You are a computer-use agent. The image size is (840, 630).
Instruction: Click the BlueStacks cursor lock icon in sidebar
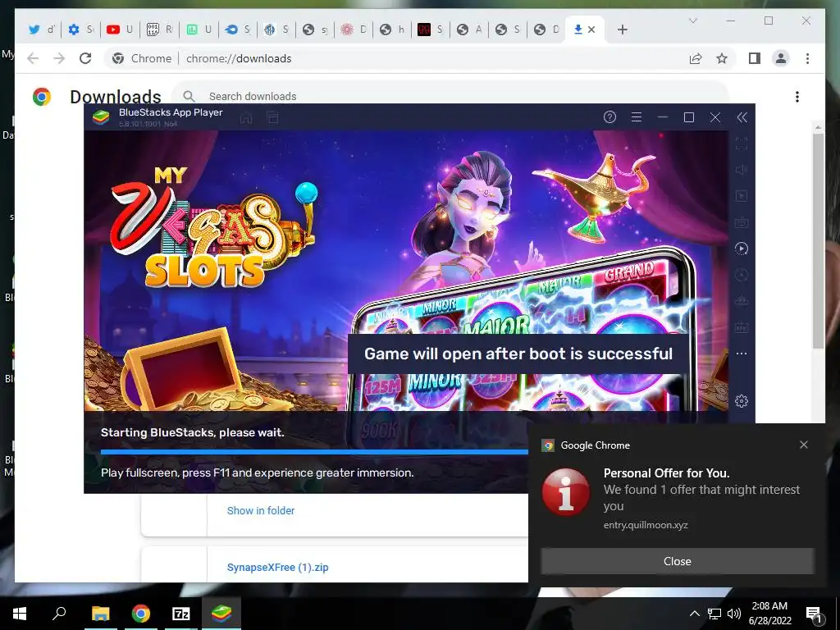(x=742, y=196)
